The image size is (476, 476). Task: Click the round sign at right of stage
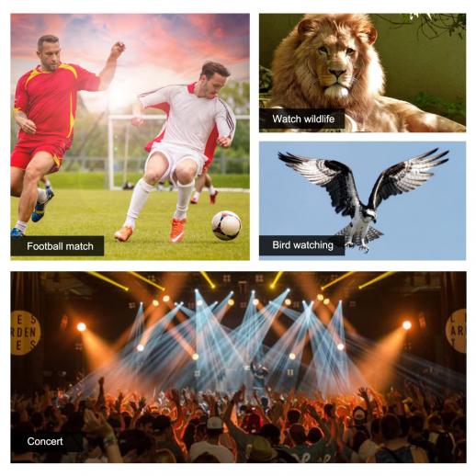(x=456, y=331)
